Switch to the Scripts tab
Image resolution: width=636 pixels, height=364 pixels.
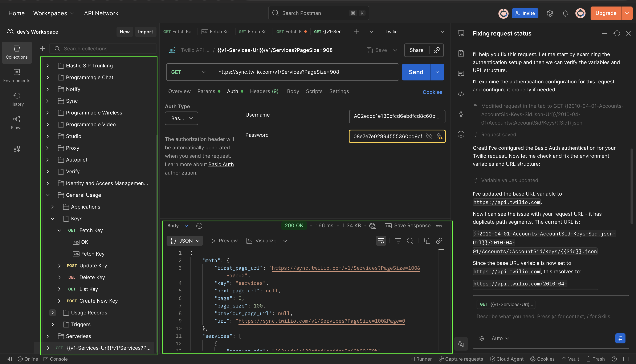point(314,91)
